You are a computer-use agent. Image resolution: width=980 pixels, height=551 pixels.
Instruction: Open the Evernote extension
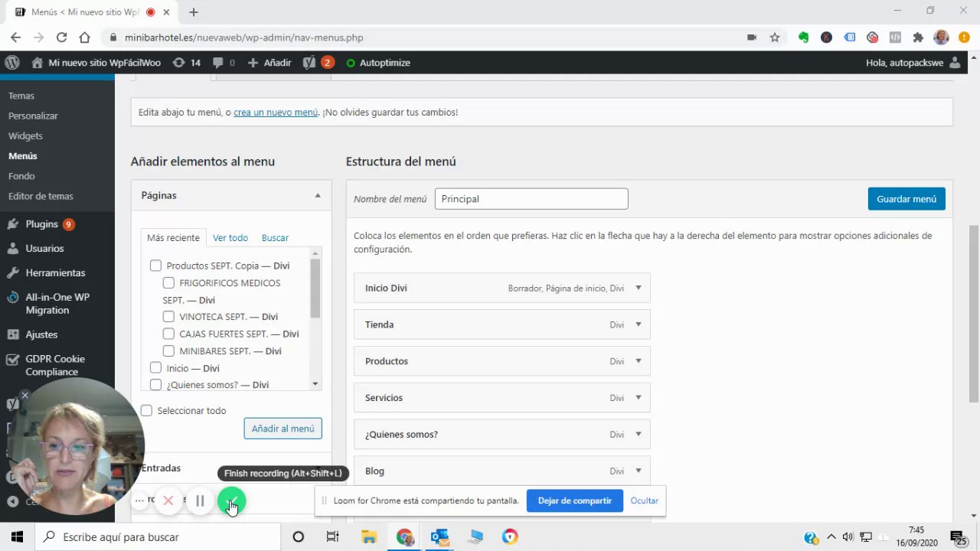point(803,37)
